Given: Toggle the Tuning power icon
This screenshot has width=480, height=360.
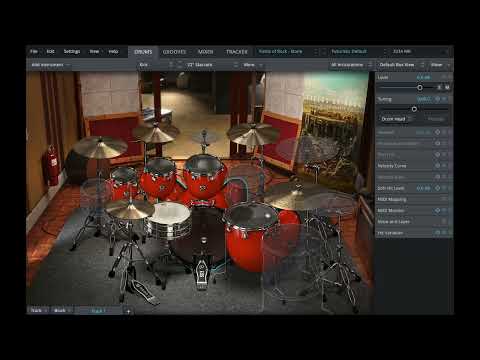Looking at the screenshot, I should point(438,99).
